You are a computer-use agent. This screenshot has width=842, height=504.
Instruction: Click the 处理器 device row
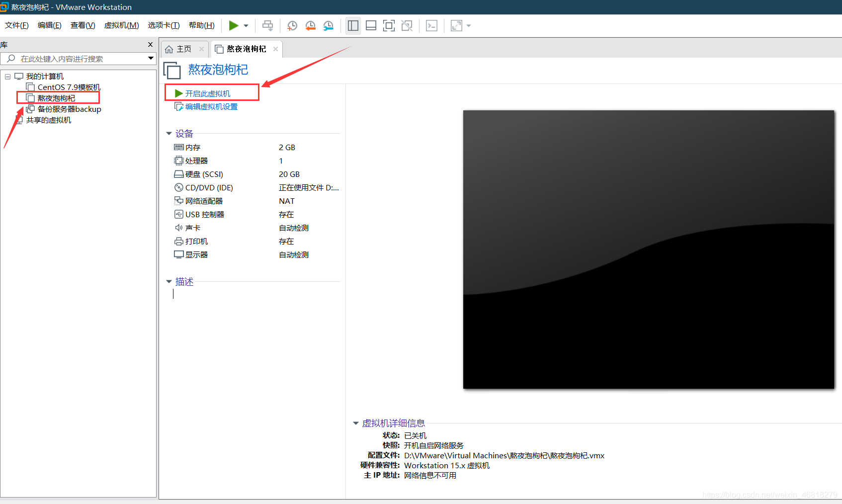click(256, 161)
